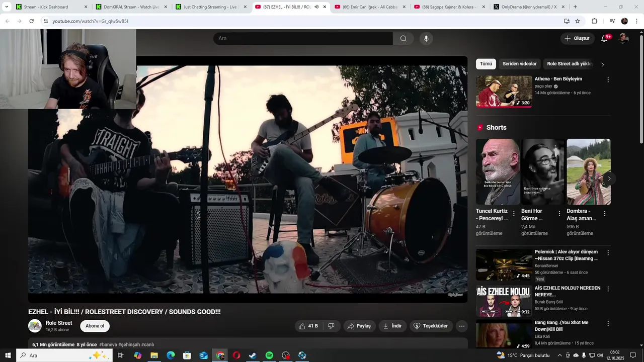Viewport: 644px width, 362px height.
Task: Open YouTube notifications bell
Action: click(604, 39)
